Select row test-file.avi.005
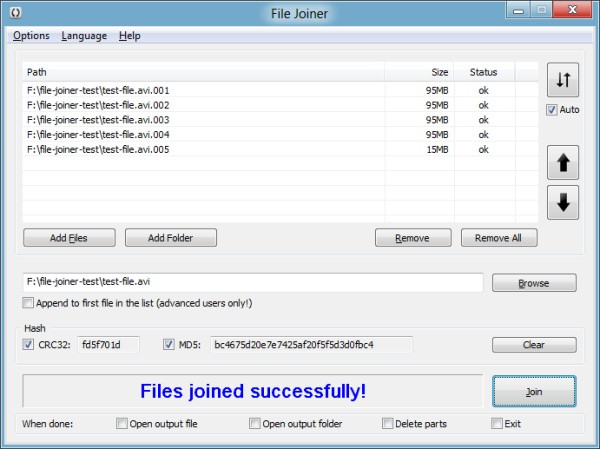This screenshot has width=600, height=449. coord(280,149)
